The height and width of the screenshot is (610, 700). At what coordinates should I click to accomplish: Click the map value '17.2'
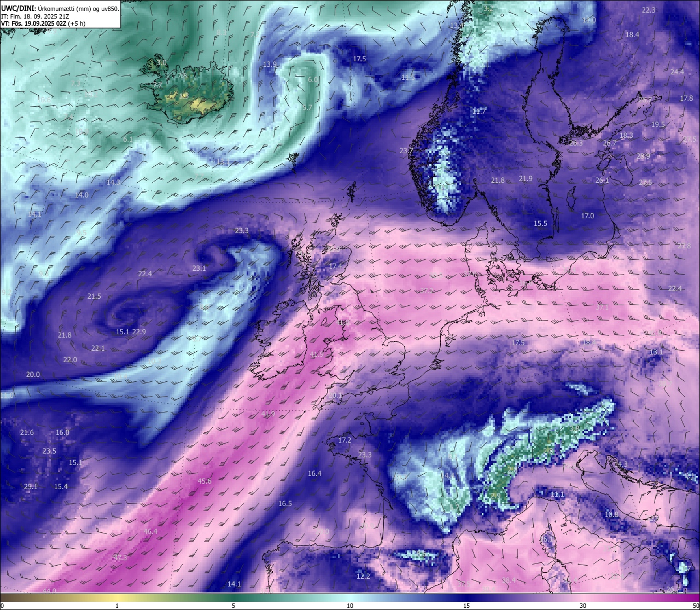tap(345, 440)
